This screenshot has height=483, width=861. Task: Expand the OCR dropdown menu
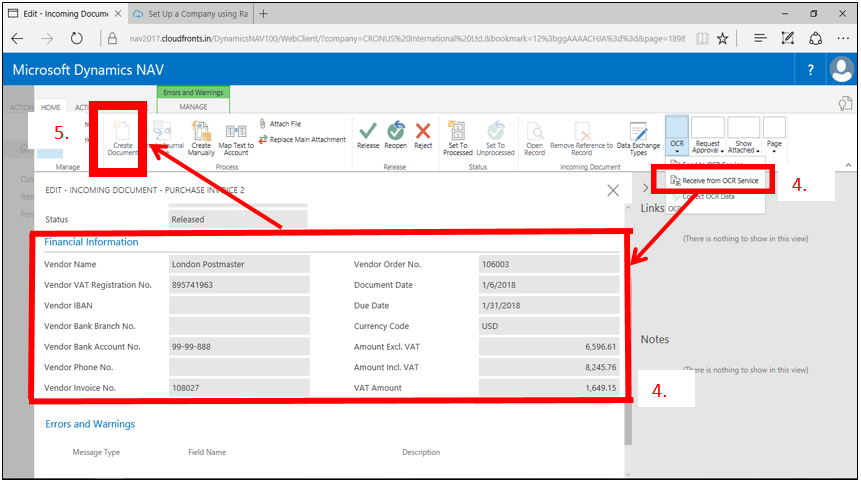[677, 136]
